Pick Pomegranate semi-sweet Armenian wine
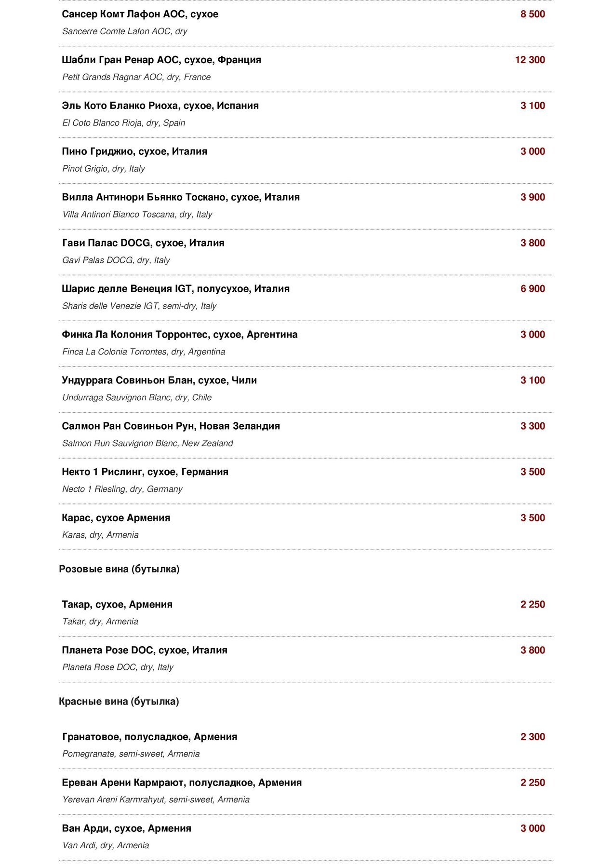This screenshot has width=613, height=868. (306, 746)
